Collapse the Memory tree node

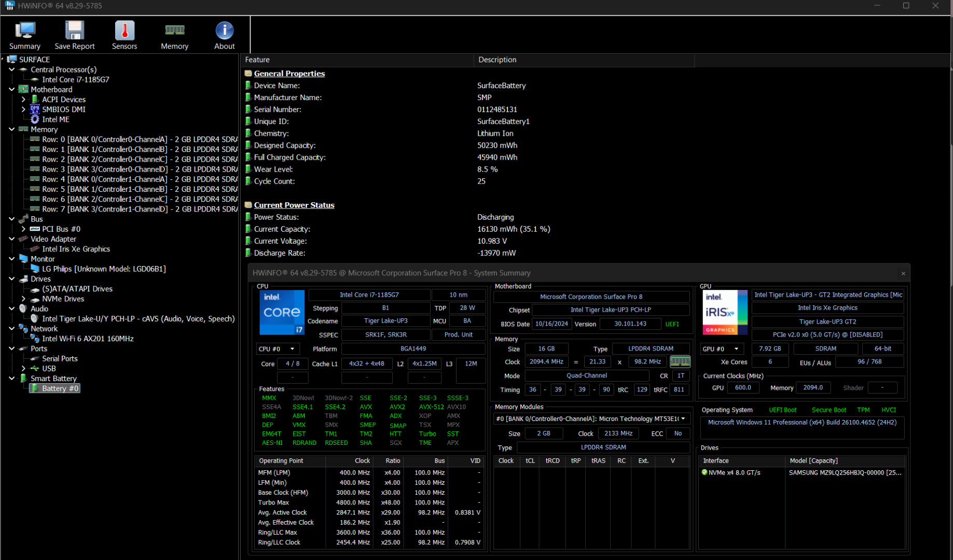pyautogui.click(x=12, y=129)
